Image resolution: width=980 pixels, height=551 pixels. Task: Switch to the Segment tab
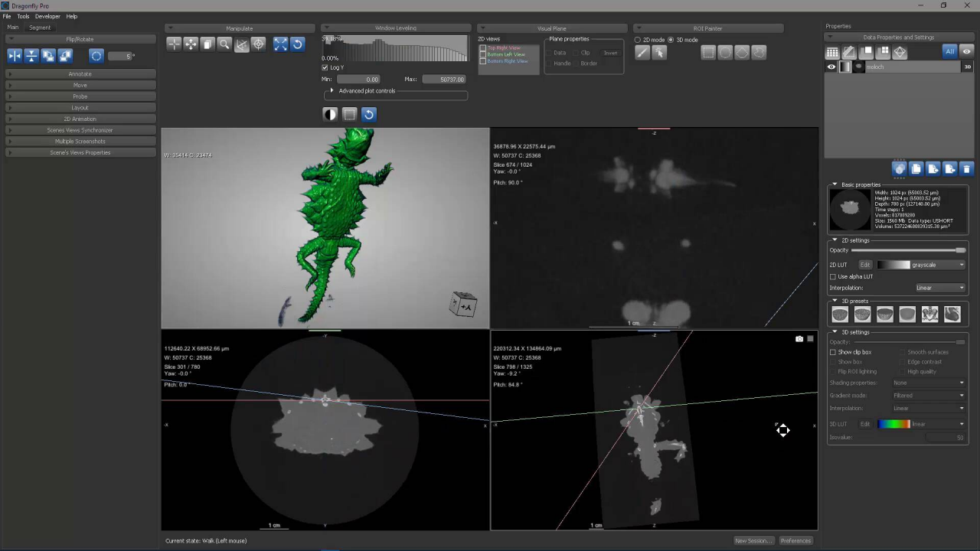[x=40, y=28]
